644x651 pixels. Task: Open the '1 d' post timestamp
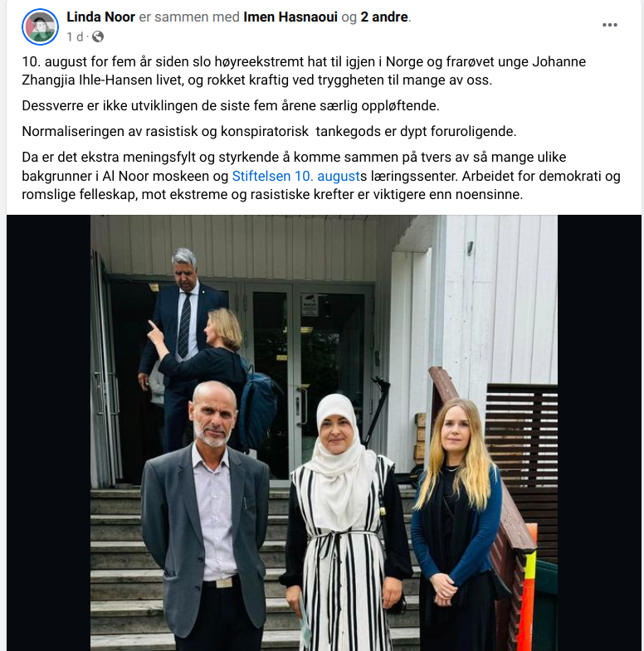pyautogui.click(x=75, y=37)
